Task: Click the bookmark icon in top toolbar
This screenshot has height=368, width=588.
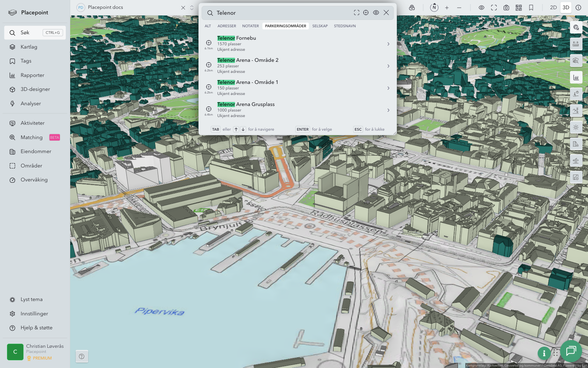Action: point(531,7)
